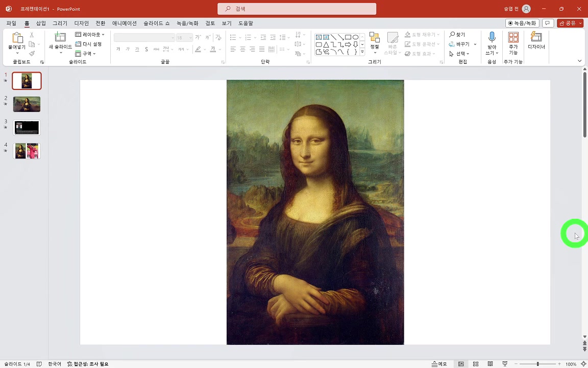Click the Format Painter brush icon
The width and height of the screenshot is (588, 368).
click(x=32, y=54)
